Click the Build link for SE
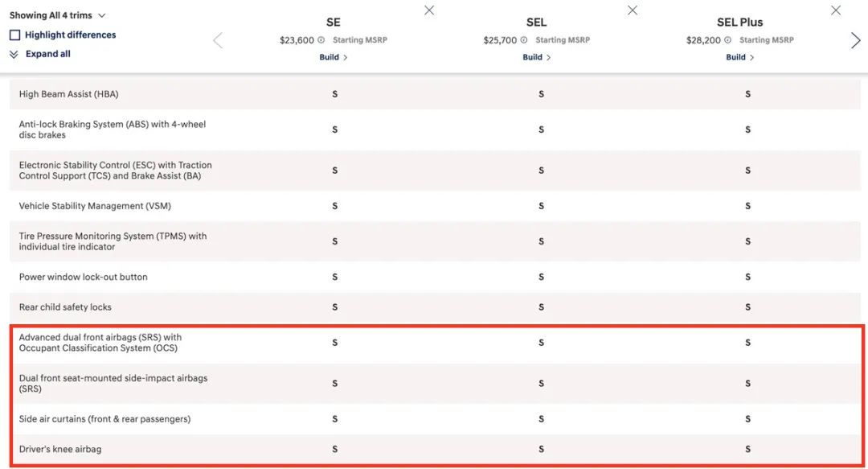Image resolution: width=868 pixels, height=469 pixels. (333, 57)
